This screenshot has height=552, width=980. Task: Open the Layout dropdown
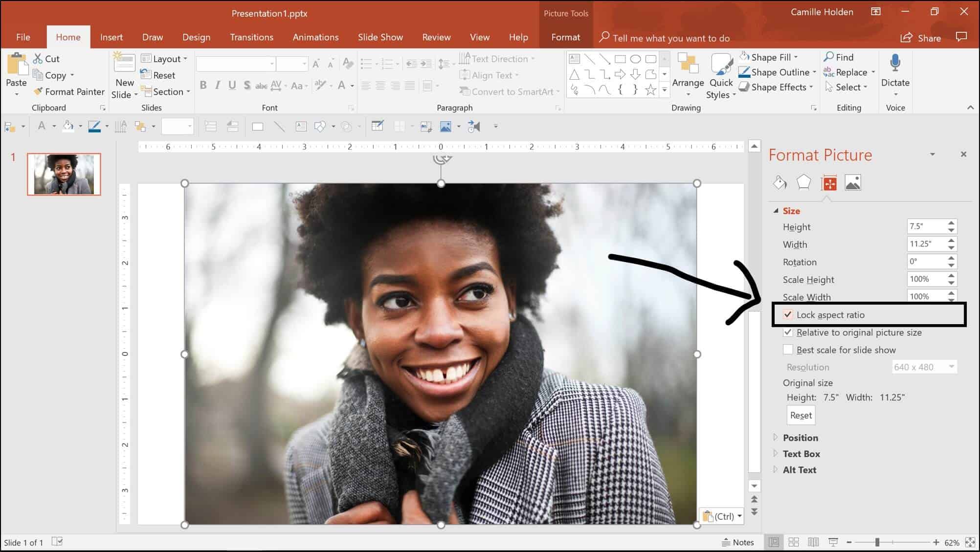164,59
